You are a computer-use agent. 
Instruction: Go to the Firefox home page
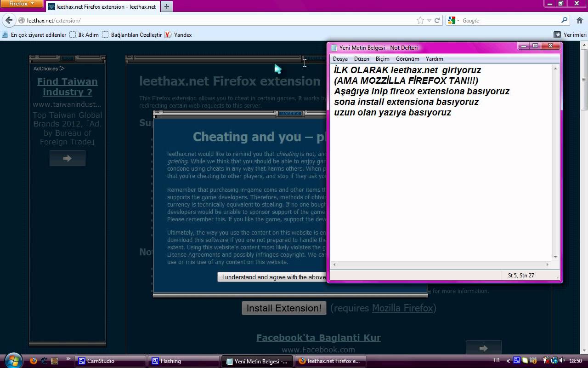click(579, 20)
